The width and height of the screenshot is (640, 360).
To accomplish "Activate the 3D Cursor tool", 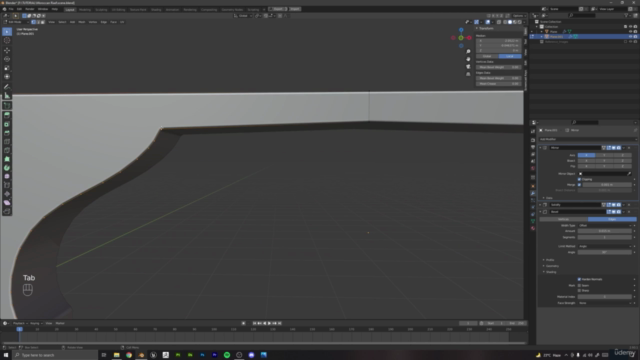I will (7, 40).
